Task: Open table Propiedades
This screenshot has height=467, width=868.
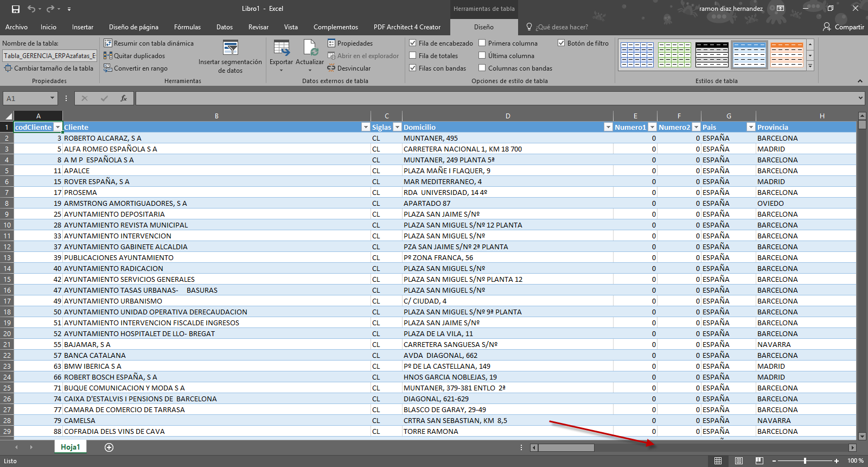Action: [x=350, y=43]
